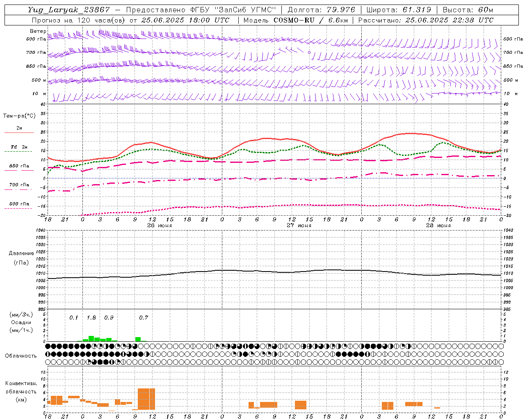Click the tallest green precipitation bar
Viewport: 525px width, 420px height.
pos(91,339)
